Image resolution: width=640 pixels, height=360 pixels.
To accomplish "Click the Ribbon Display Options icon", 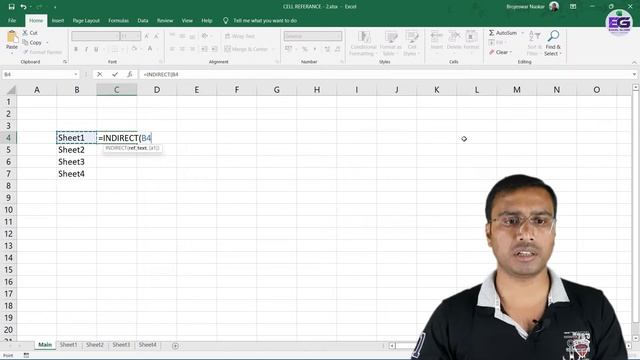I will click(x=573, y=7).
